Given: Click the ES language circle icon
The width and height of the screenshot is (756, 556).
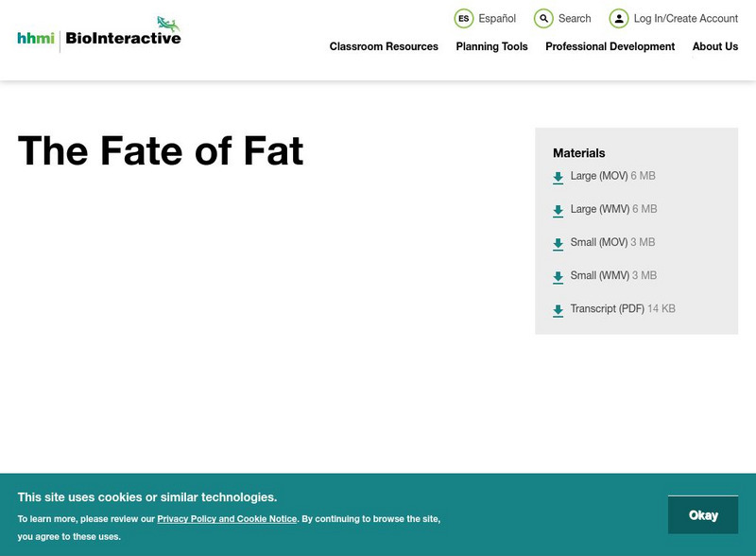Looking at the screenshot, I should [463, 18].
